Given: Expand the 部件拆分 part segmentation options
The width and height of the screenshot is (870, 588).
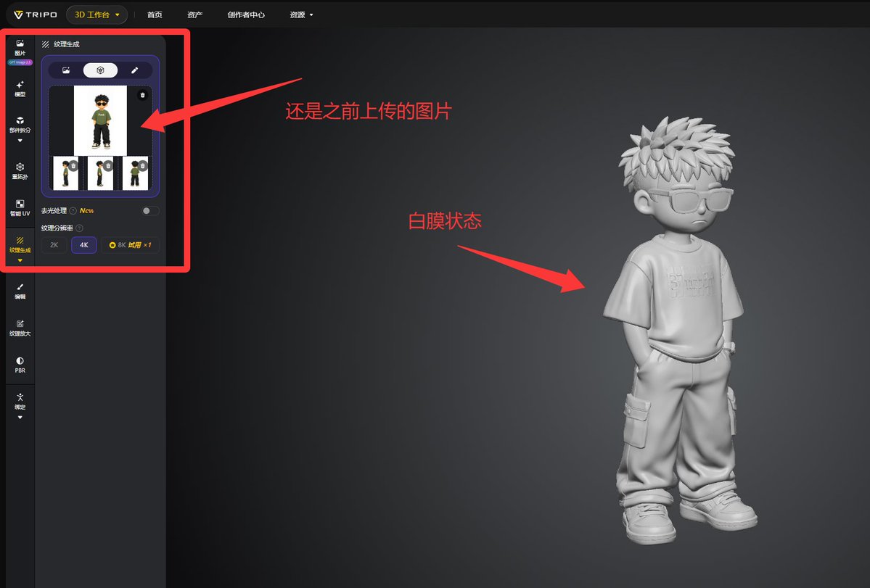Looking at the screenshot, I should pyautogui.click(x=20, y=141).
